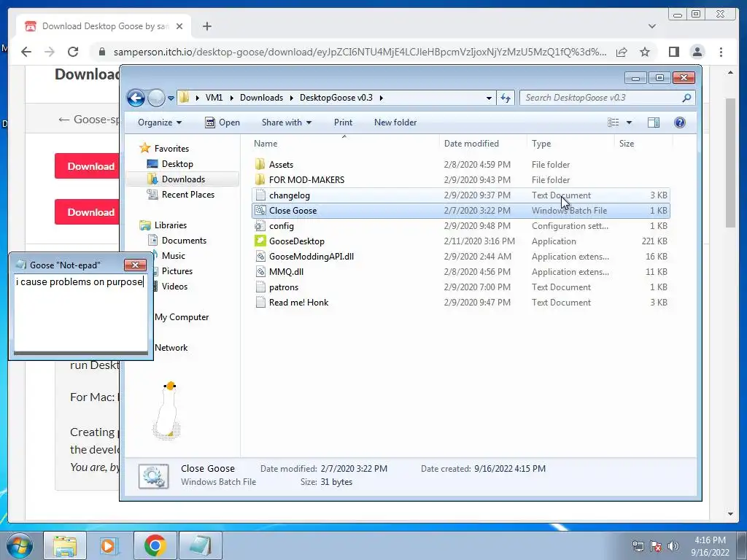Click the red Download button for Goose

(88, 166)
